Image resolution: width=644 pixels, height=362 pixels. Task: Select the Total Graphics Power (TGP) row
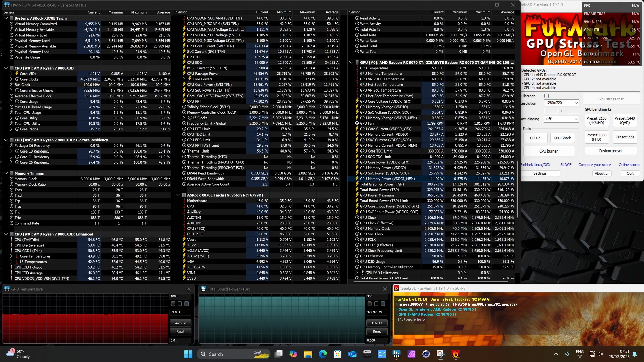pyautogui.click(x=431, y=184)
